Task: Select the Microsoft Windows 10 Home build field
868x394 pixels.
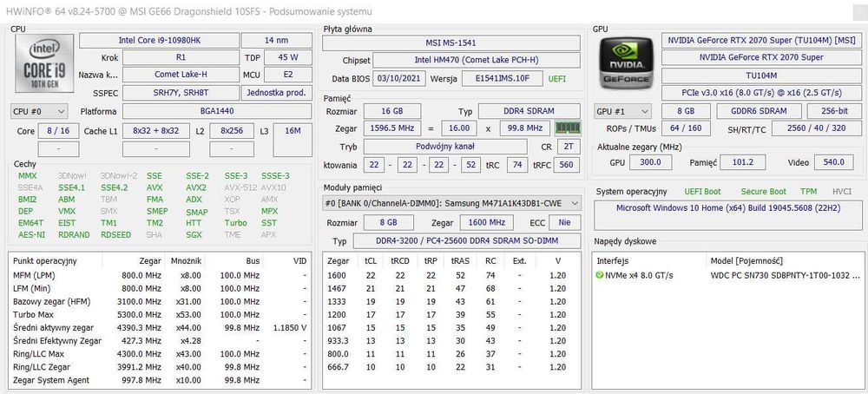Action: pyautogui.click(x=727, y=216)
